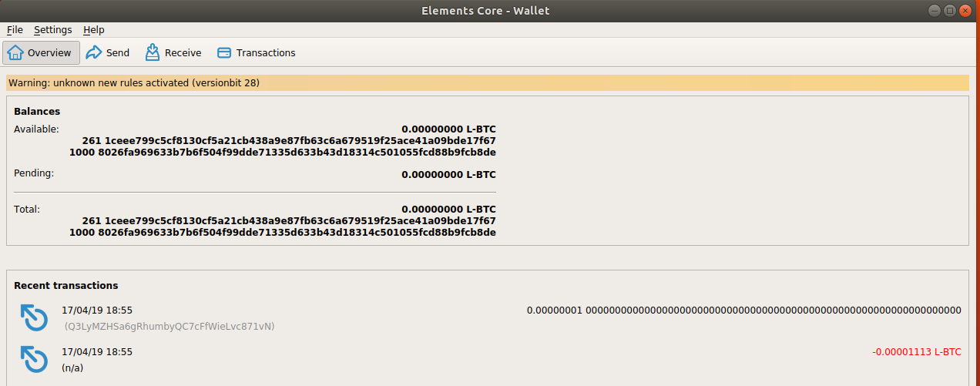The height and width of the screenshot is (386, 980).
Task: Click the Recent transactions heading
Action: click(66, 286)
